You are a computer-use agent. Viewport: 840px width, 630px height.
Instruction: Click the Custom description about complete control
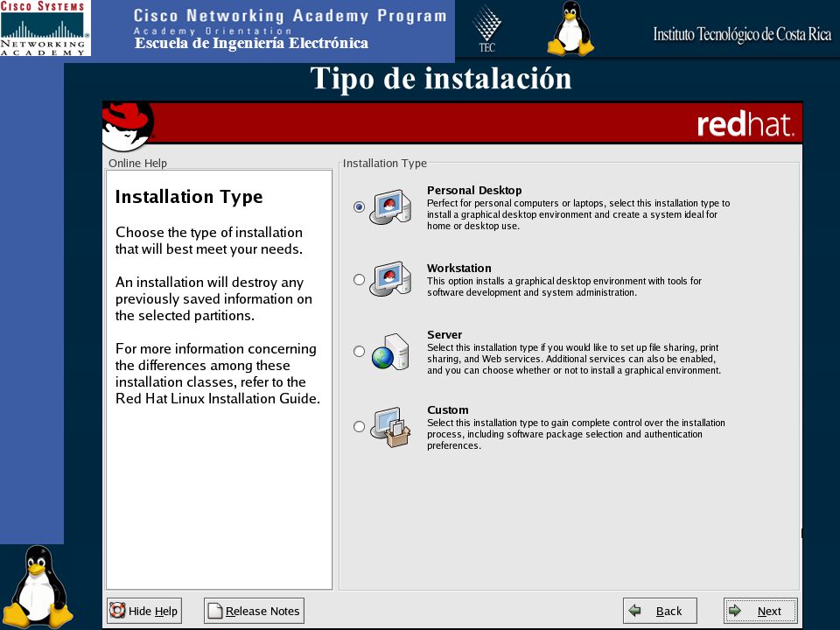(576, 434)
